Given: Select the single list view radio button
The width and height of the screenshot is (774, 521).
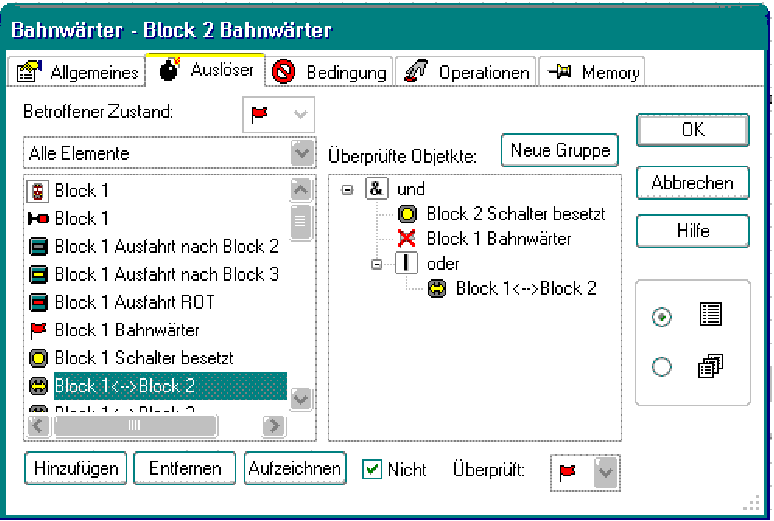Looking at the screenshot, I should (662, 316).
